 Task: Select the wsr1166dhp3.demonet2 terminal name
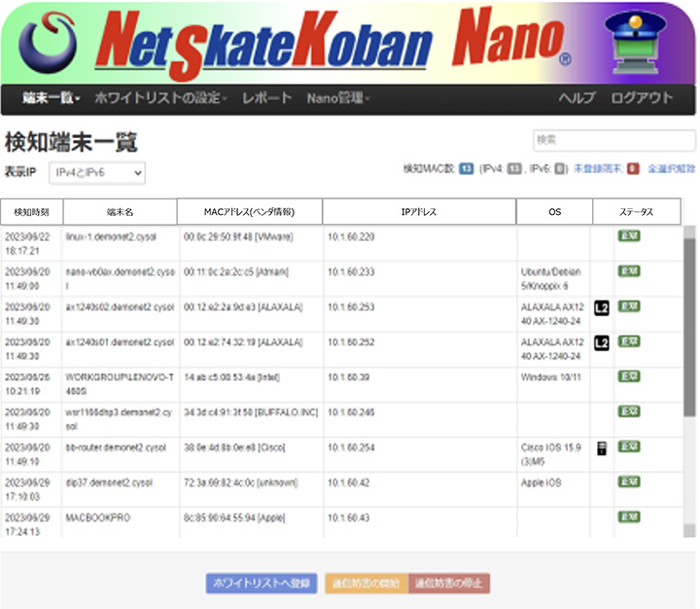tap(119, 418)
